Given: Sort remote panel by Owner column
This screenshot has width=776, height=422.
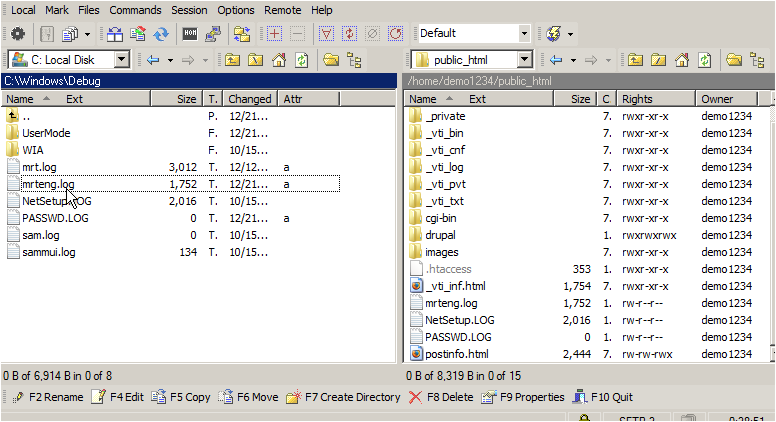Looking at the screenshot, I should tap(727, 99).
